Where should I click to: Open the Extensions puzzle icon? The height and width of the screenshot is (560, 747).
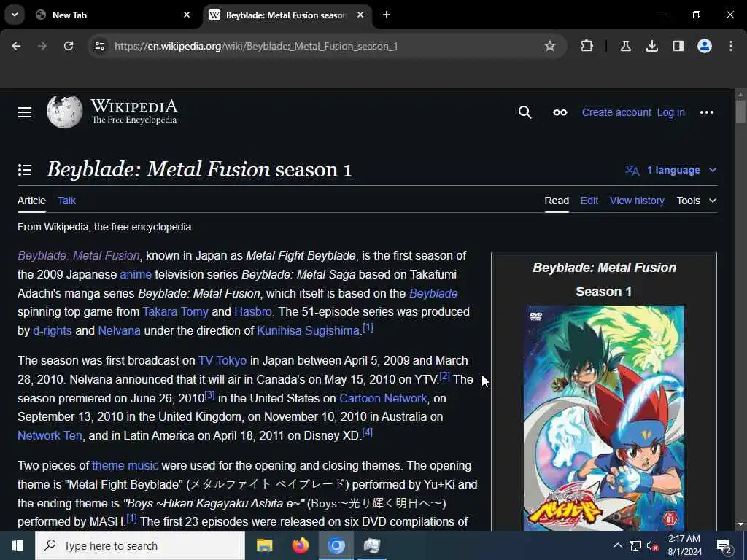[x=587, y=46]
